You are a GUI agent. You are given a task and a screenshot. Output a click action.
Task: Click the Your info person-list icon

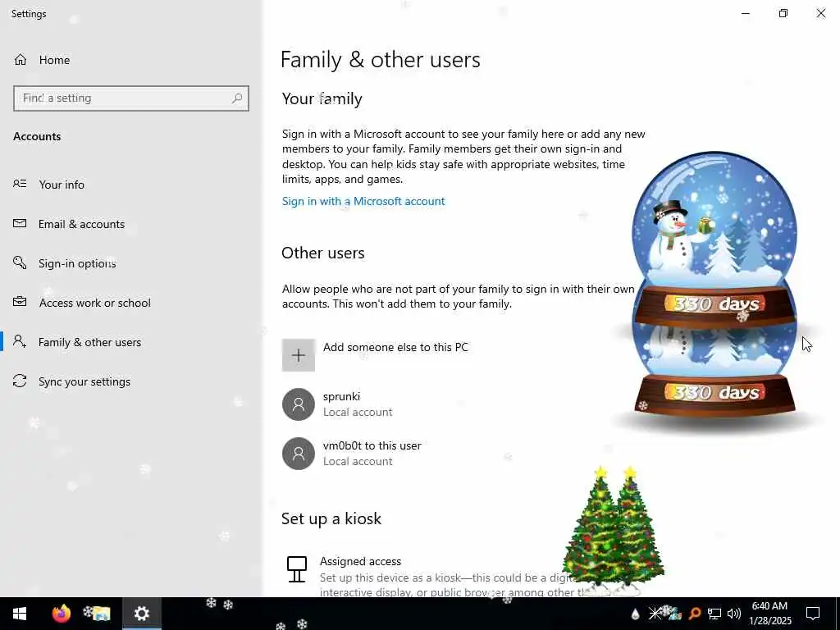20,184
